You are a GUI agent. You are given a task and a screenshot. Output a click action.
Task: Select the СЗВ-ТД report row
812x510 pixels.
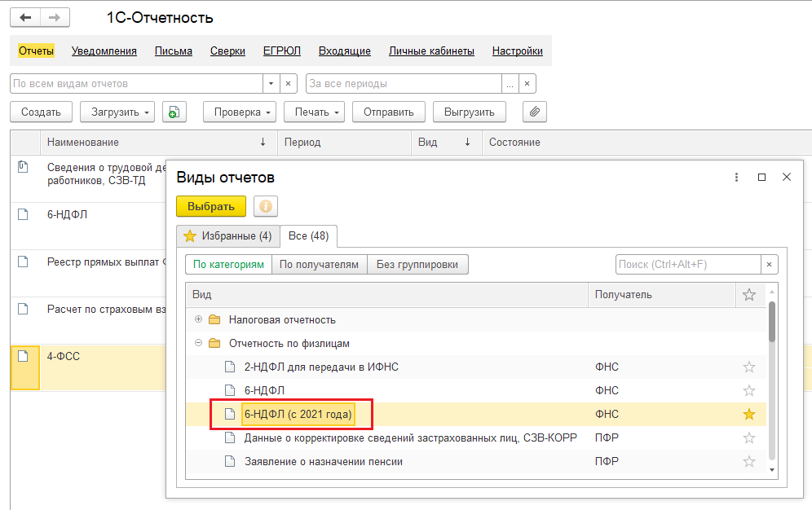88,178
